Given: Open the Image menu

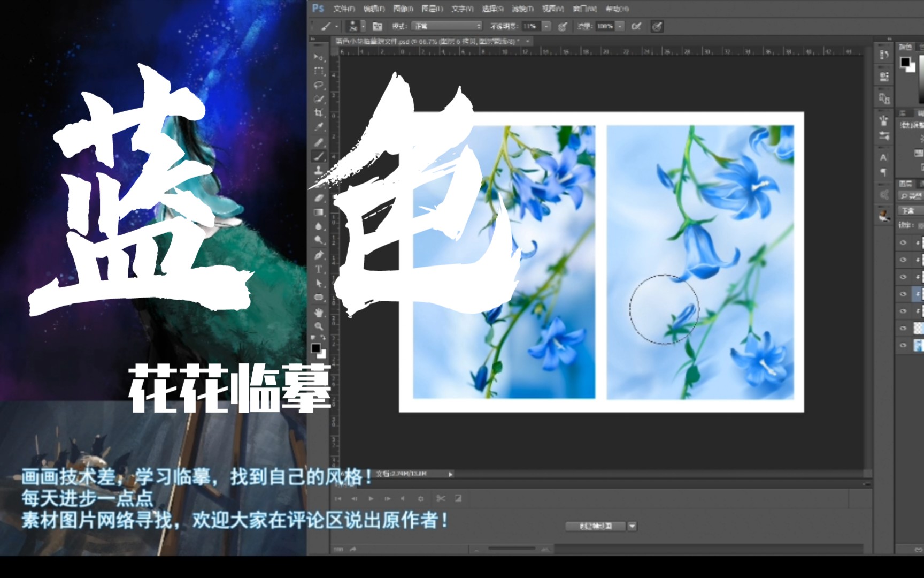Looking at the screenshot, I should click(403, 9).
